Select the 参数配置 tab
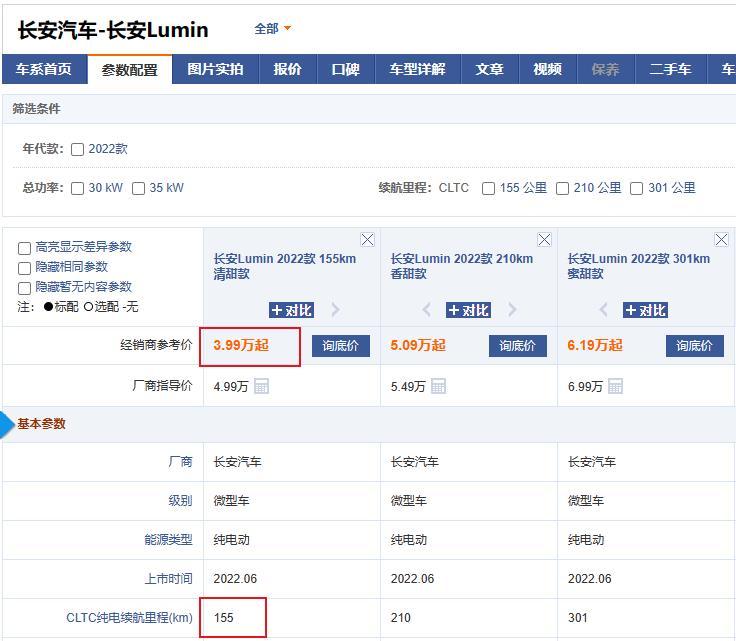 (130, 69)
